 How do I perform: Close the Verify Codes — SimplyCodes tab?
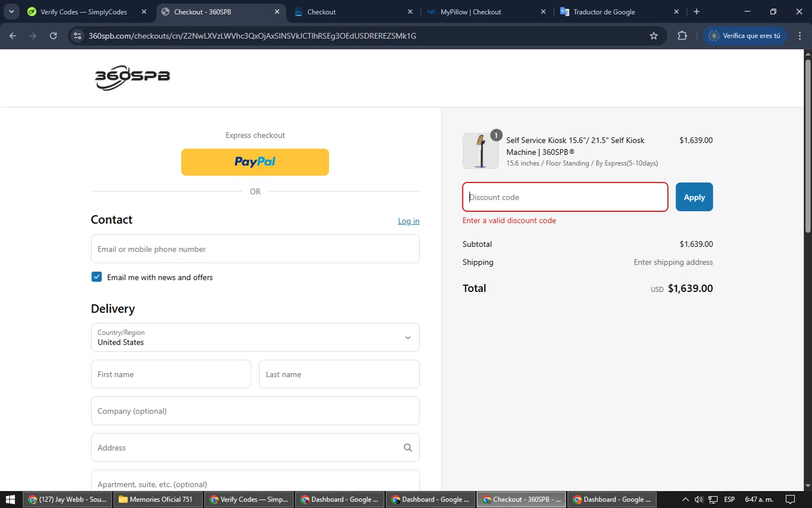(144, 11)
